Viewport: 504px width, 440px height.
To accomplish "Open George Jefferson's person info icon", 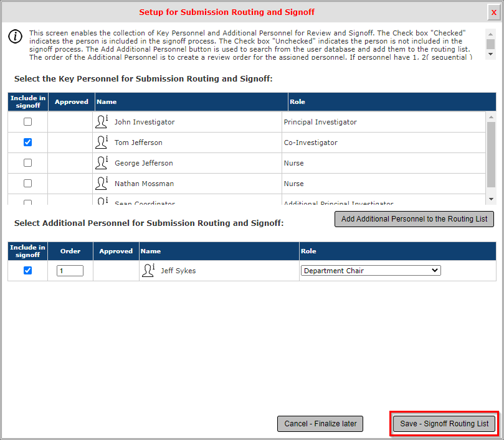I will pyautogui.click(x=102, y=163).
